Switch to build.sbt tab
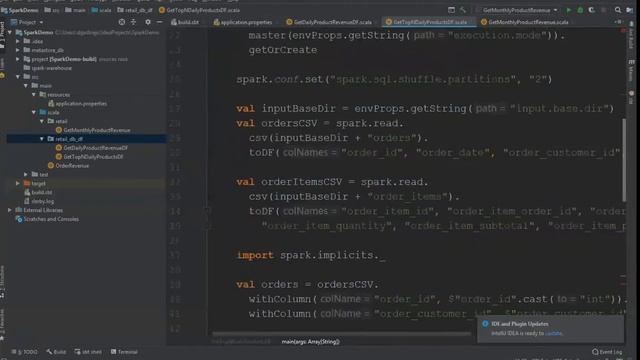This screenshot has height=360, width=640. tap(185, 22)
